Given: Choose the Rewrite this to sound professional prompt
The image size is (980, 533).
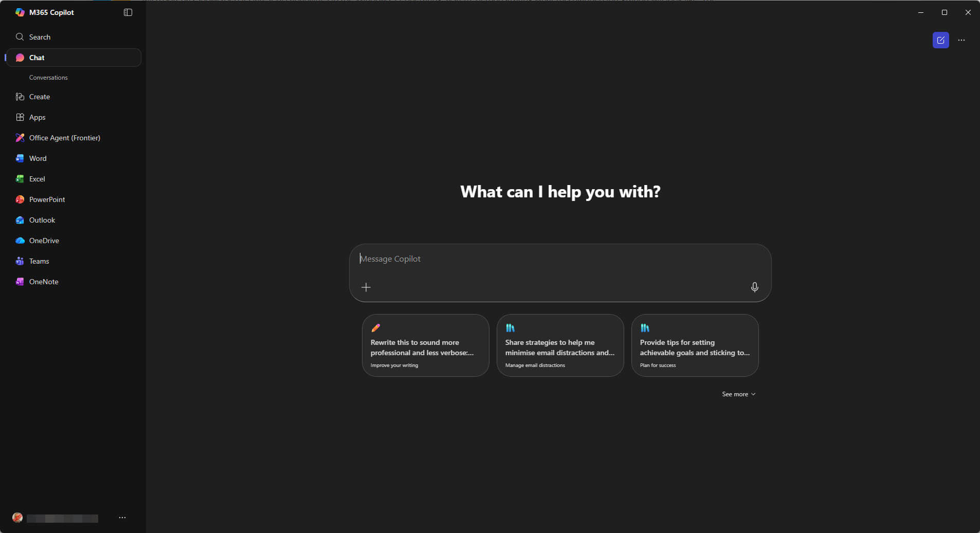Looking at the screenshot, I should [x=425, y=345].
